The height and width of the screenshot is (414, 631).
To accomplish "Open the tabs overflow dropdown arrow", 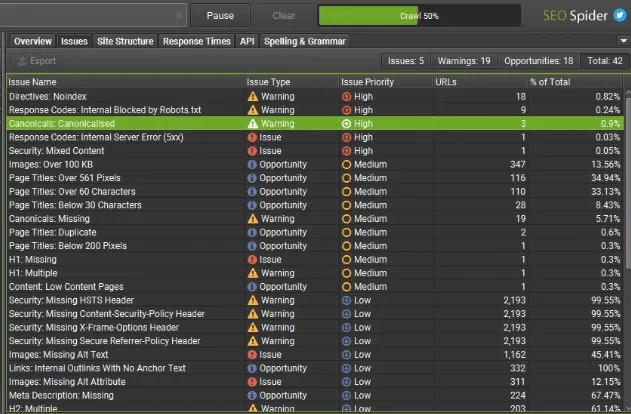I will click(623, 41).
